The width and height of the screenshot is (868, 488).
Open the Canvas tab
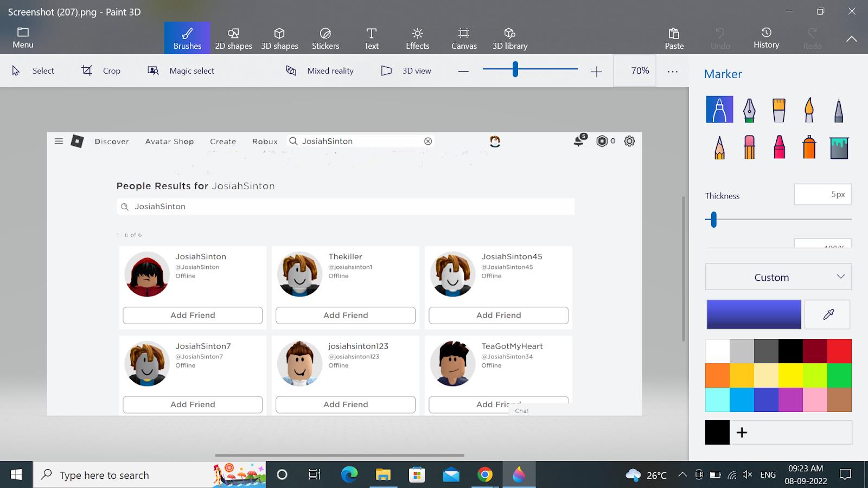point(464,38)
